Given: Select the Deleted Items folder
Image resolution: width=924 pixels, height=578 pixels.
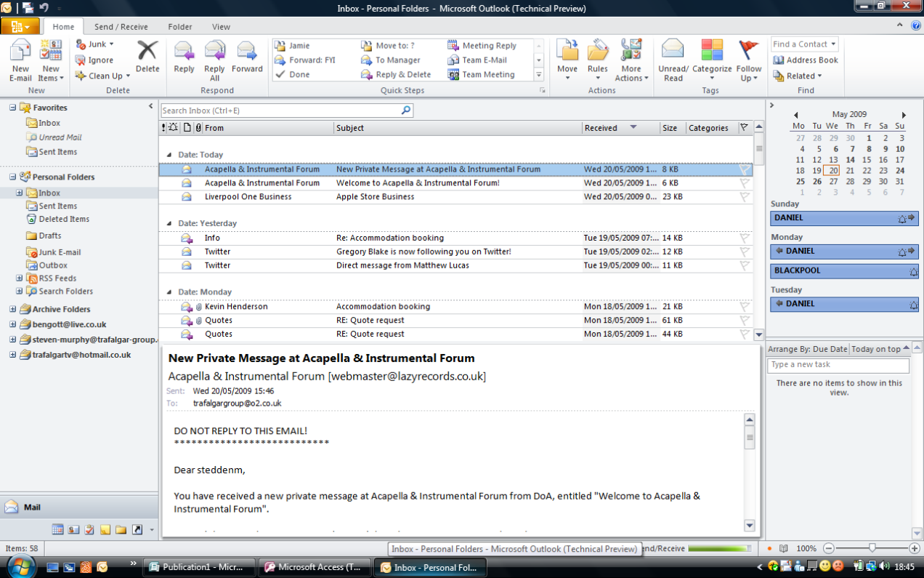Looking at the screenshot, I should coord(64,219).
